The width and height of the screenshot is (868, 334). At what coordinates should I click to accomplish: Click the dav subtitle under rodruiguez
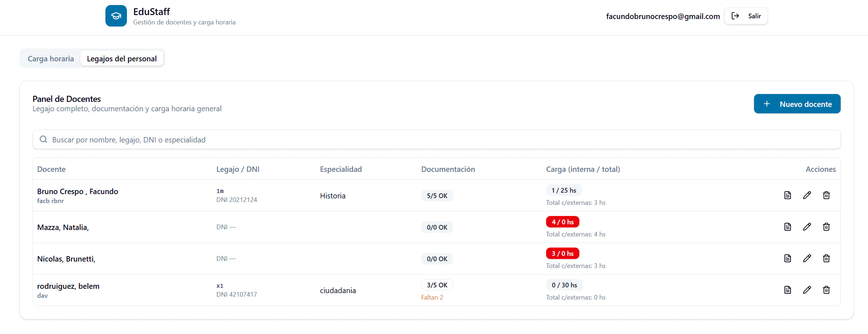point(42,295)
